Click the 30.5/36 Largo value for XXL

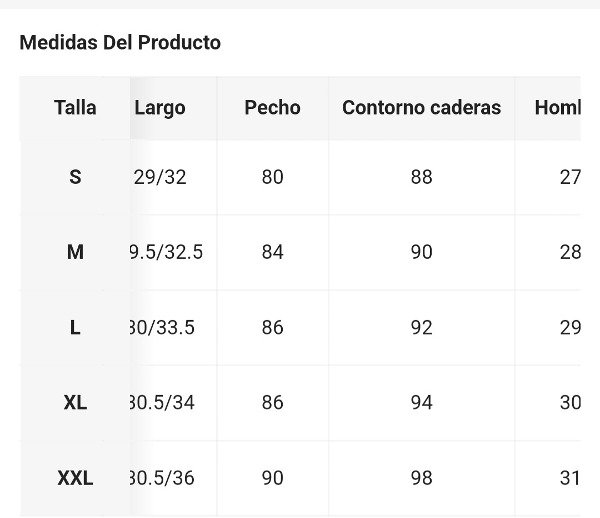162,478
